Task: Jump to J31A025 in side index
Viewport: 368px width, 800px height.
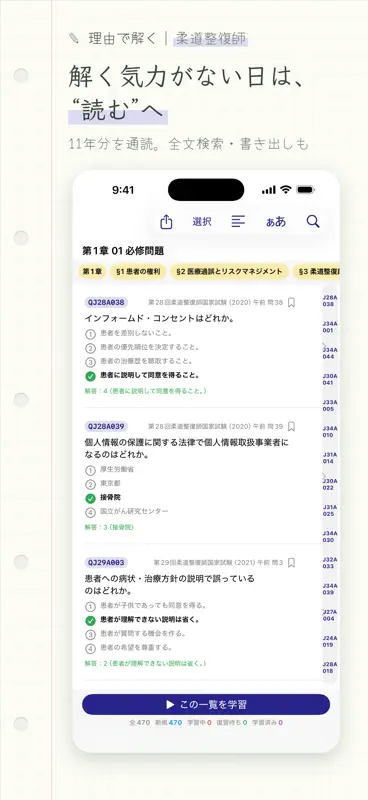Action: [x=330, y=510]
